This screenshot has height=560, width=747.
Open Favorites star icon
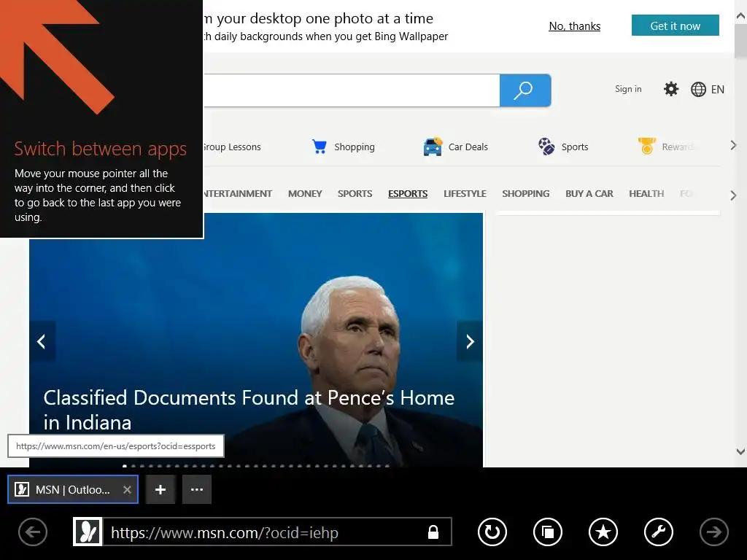[x=603, y=532]
